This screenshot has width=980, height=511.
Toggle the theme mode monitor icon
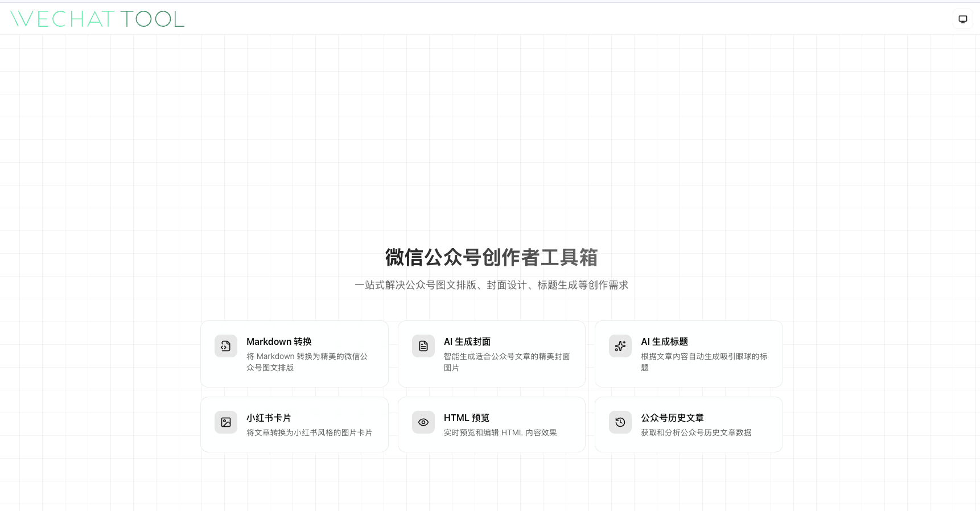click(x=962, y=19)
